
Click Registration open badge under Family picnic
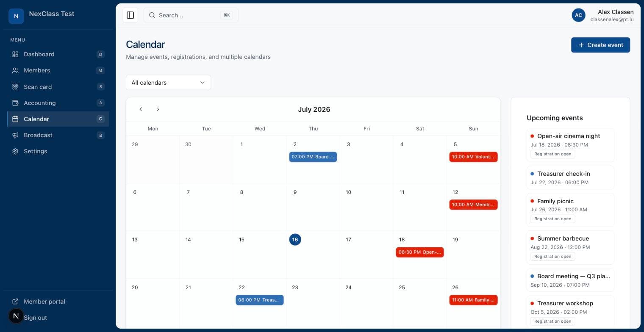(x=552, y=219)
